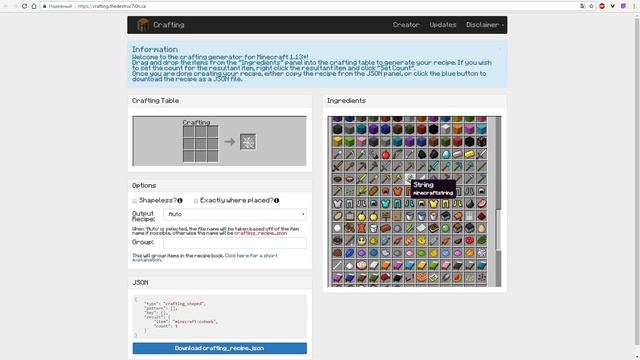The image size is (640, 360).
Task: Enable the Shapeless checkbox
Action: pos(135,201)
